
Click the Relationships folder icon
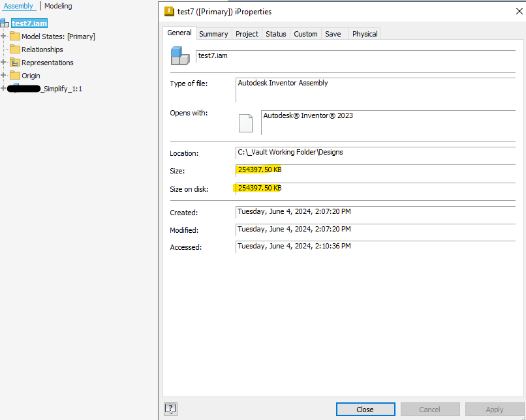point(16,50)
